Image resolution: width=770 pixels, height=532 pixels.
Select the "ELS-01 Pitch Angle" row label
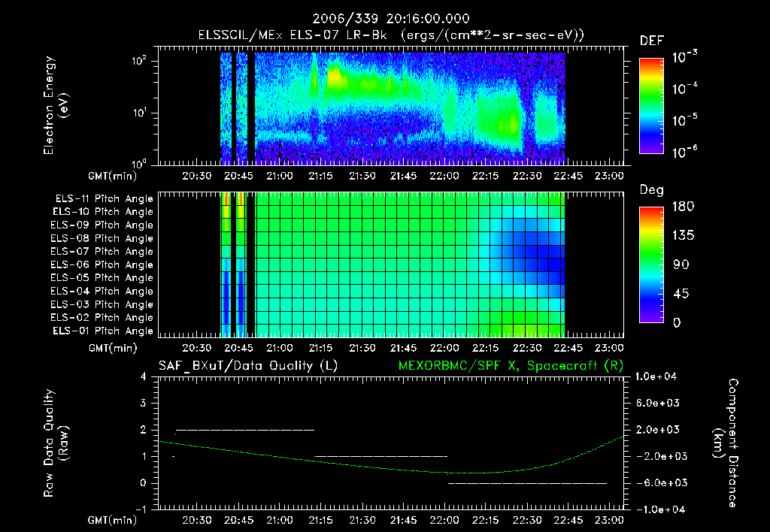tap(103, 331)
